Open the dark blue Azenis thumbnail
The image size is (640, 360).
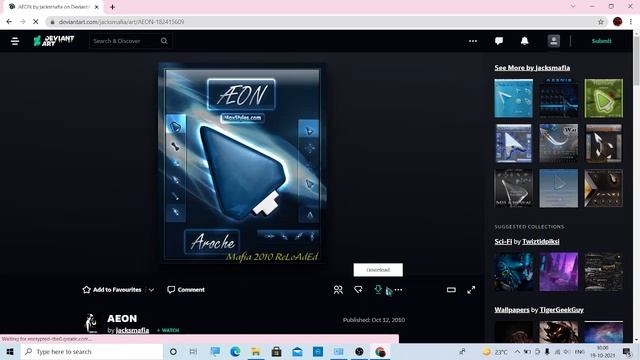tap(558, 98)
